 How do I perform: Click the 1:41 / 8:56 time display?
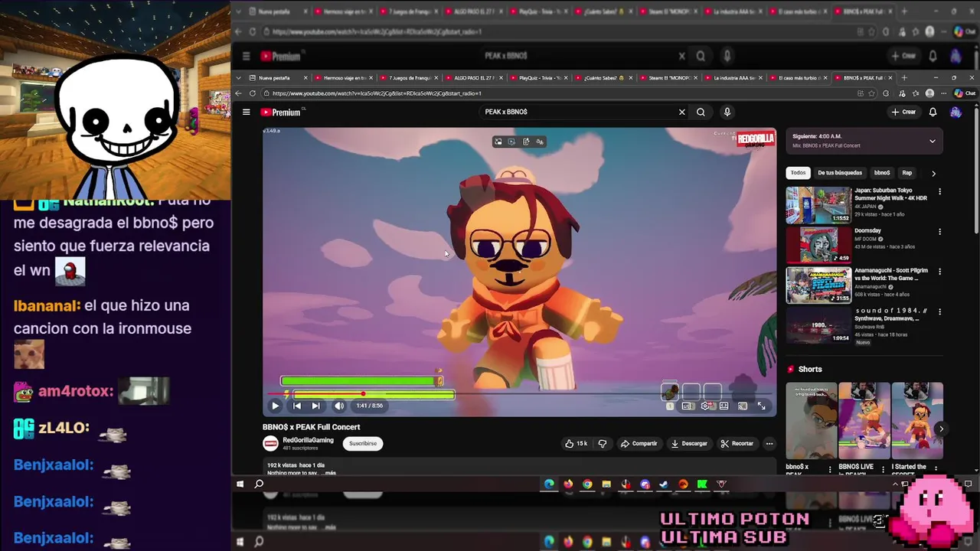(370, 406)
